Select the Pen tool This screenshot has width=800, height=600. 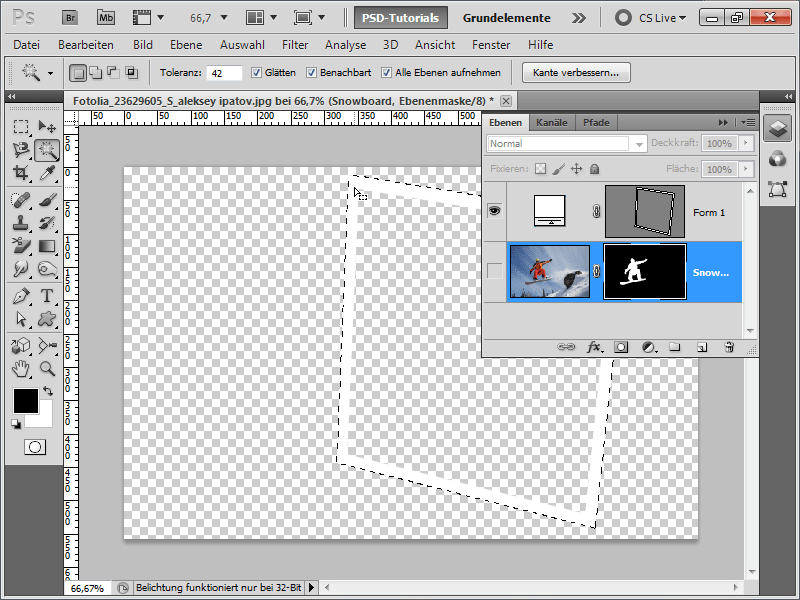click(21, 296)
